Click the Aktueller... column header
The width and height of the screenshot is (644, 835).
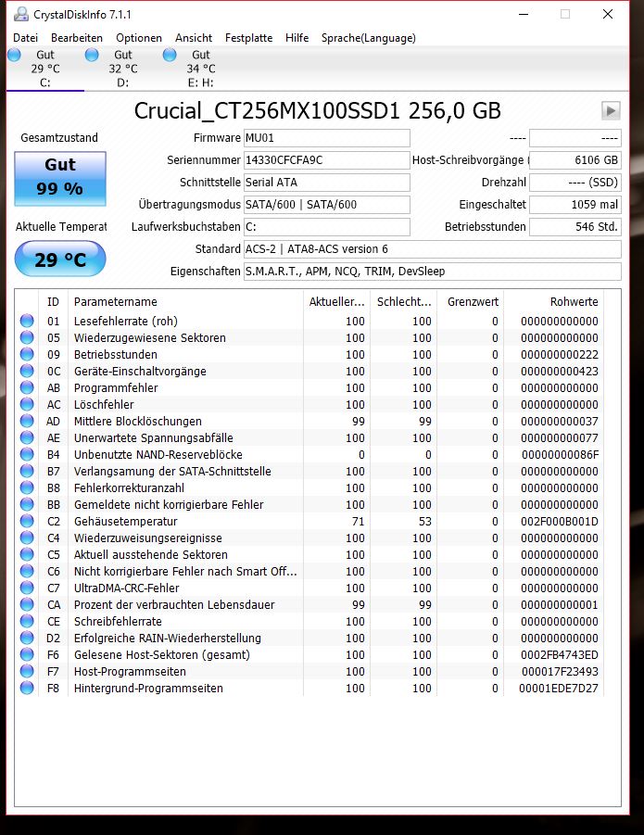coord(337,301)
